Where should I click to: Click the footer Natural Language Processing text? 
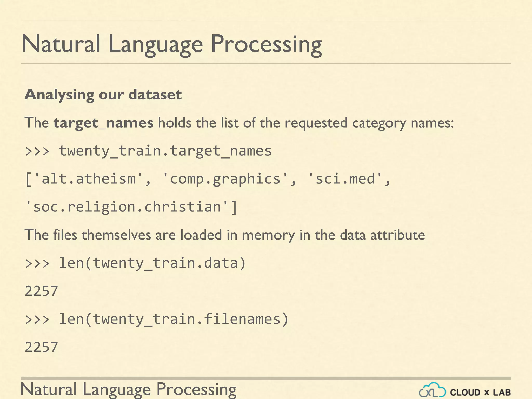pos(128,390)
